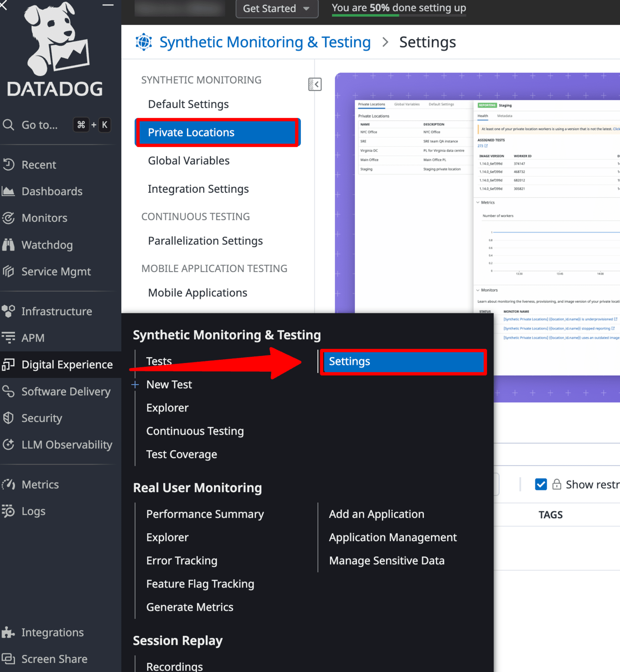The height and width of the screenshot is (672, 620).
Task: Click the APM icon
Action: [8, 338]
